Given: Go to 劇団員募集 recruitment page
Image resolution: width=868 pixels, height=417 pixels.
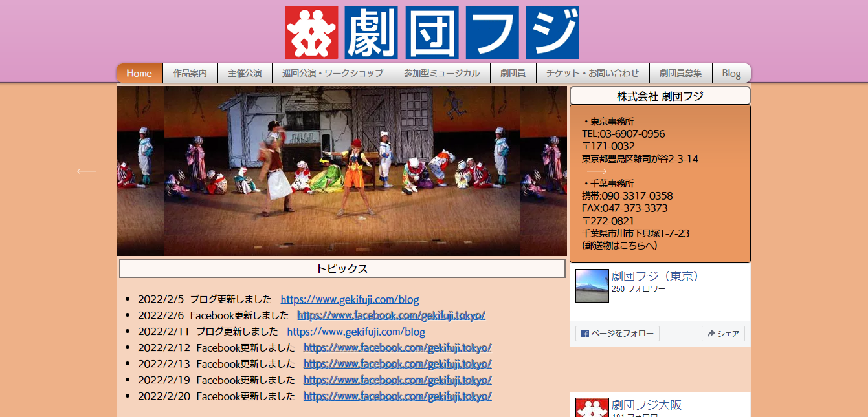Looking at the screenshot, I should point(680,73).
